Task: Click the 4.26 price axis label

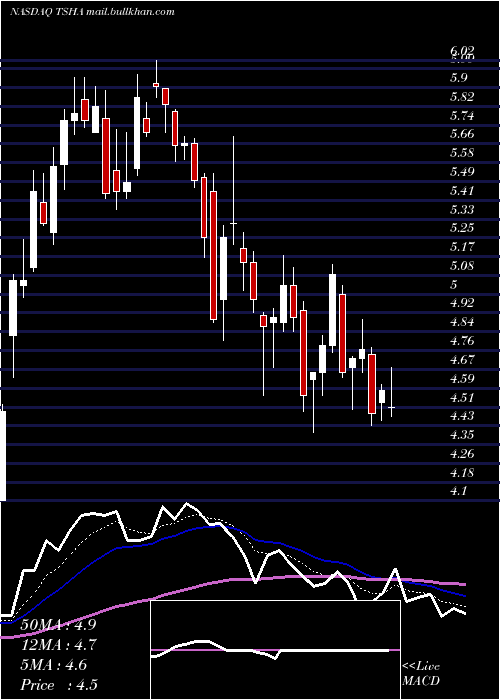Action: (x=462, y=454)
